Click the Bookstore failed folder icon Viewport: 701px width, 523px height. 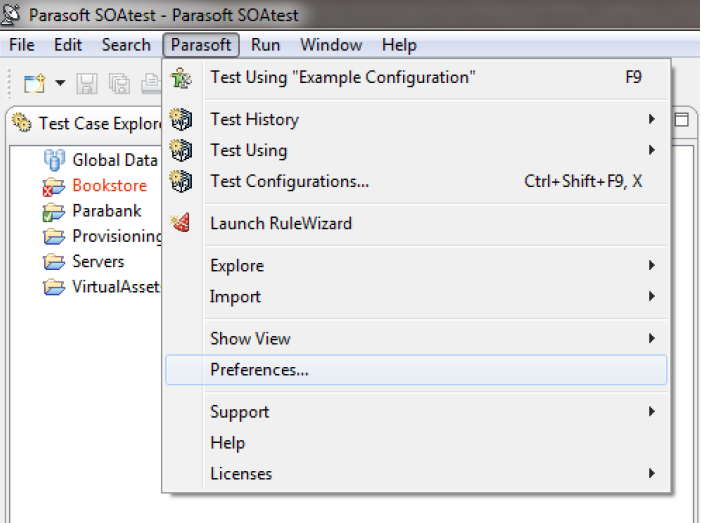54,186
